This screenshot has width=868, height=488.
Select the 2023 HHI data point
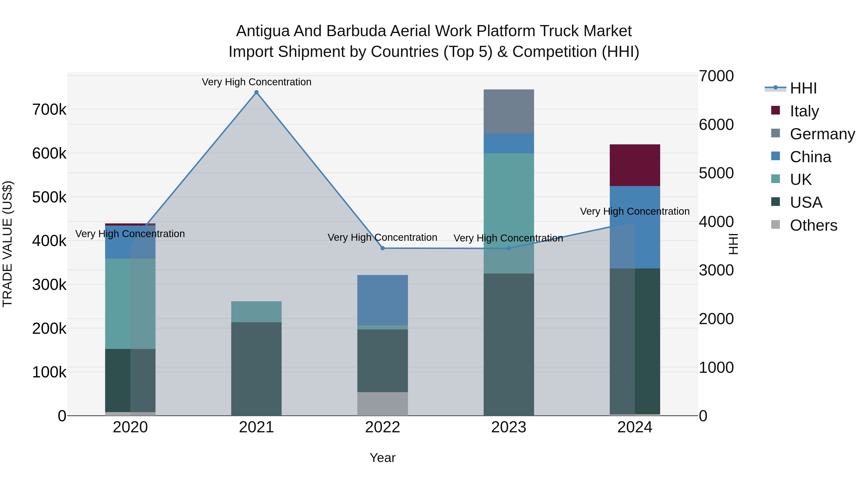[x=509, y=248]
